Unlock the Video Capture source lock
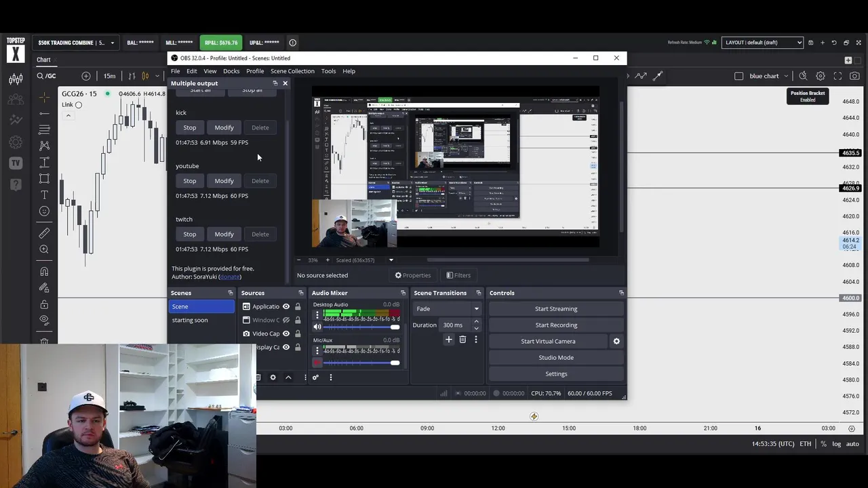Viewport: 868px width, 488px height. (298, 333)
